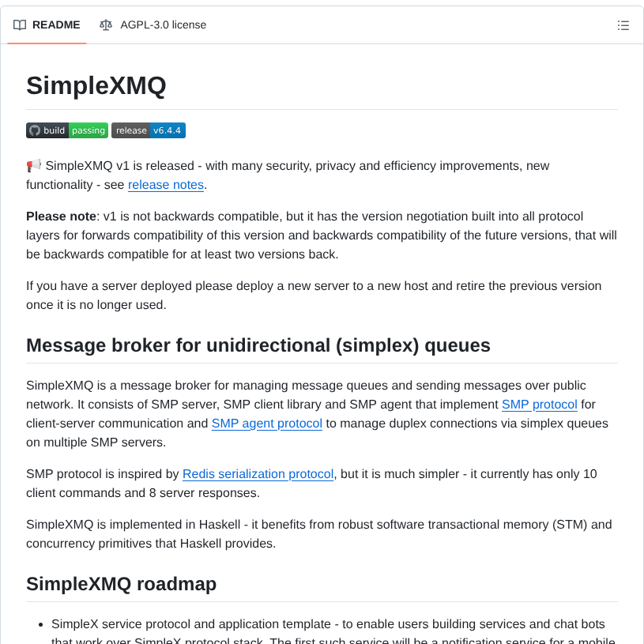Viewport: 644px width, 644px height.
Task: Open the SMP protocol link
Action: (x=539, y=404)
